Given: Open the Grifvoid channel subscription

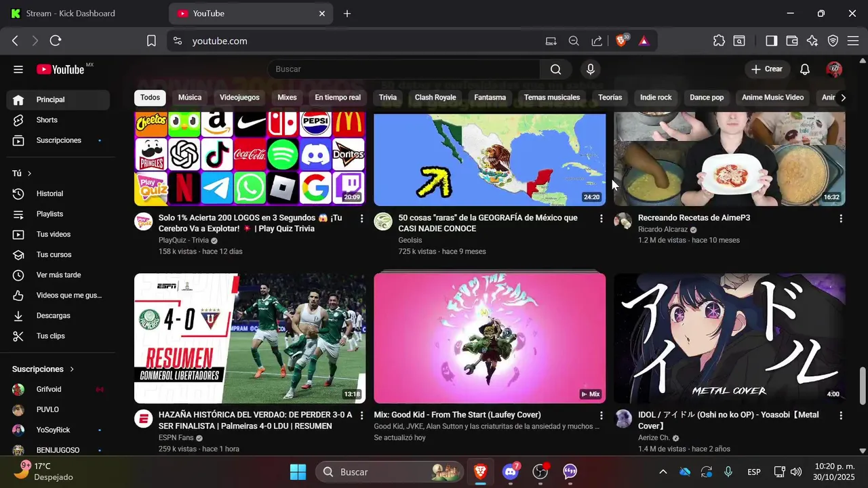Looking at the screenshot, I should pos(58,390).
